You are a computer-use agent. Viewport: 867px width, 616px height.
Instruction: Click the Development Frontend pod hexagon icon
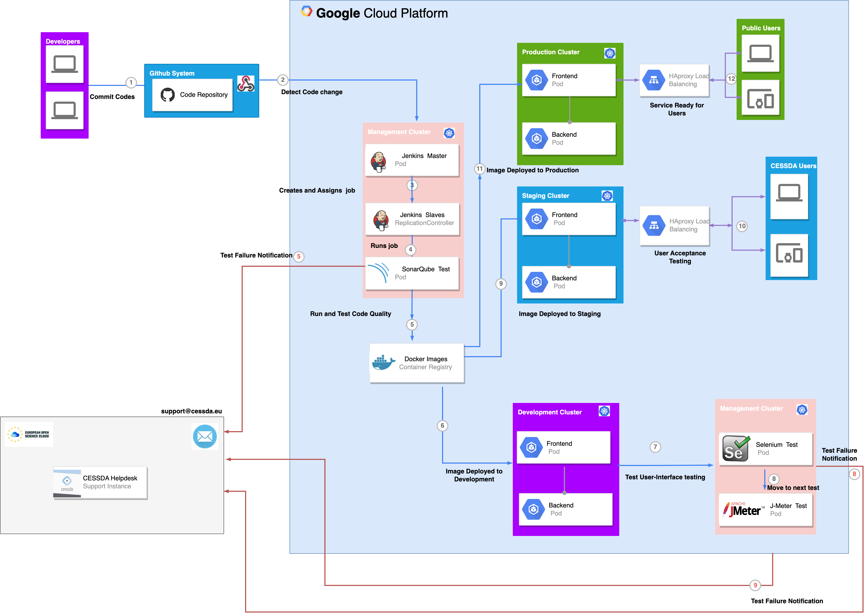[531, 448]
